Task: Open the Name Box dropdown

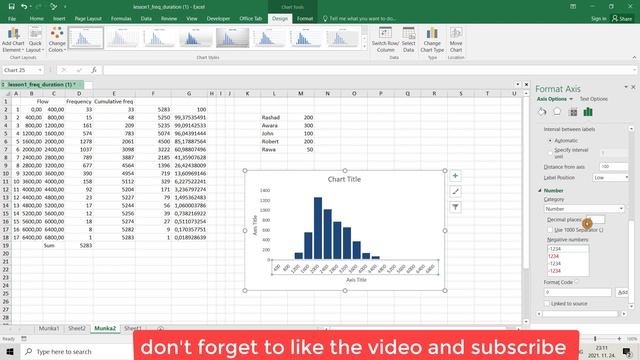Action: click(40, 70)
